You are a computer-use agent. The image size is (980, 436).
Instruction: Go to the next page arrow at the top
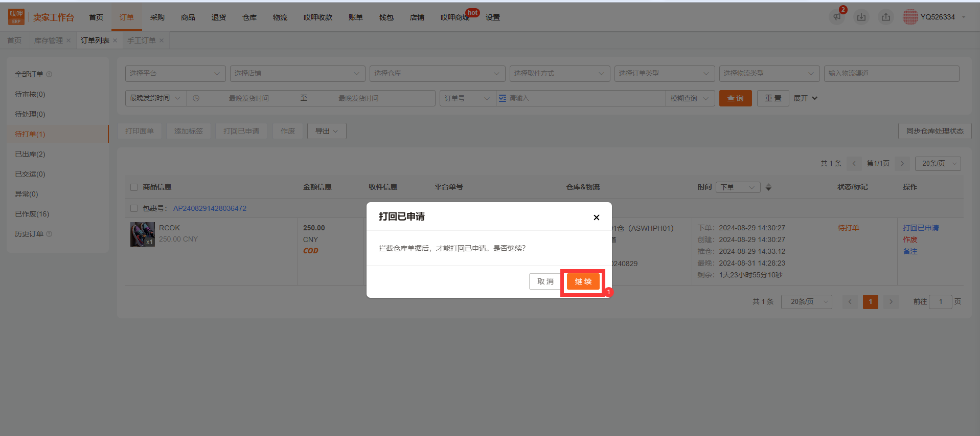tap(902, 163)
